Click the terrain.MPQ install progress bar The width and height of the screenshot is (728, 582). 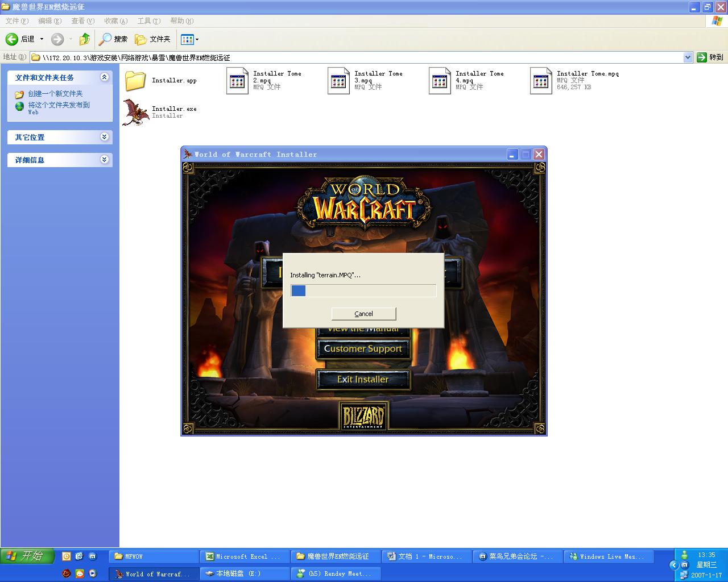pyautogui.click(x=363, y=290)
